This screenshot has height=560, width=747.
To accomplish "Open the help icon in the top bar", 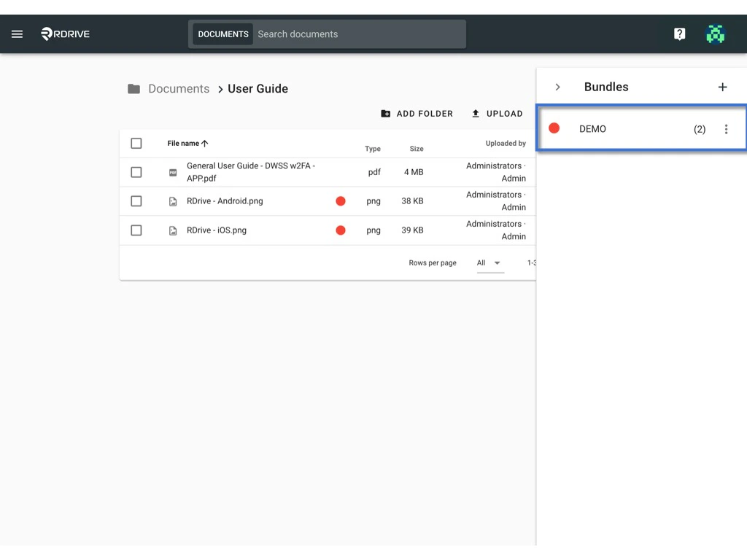I will click(679, 34).
